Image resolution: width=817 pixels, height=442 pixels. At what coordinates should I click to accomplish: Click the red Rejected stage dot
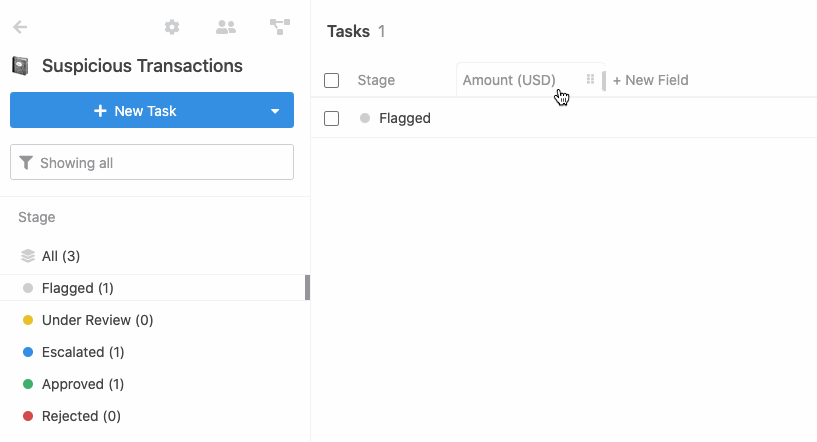pos(28,416)
